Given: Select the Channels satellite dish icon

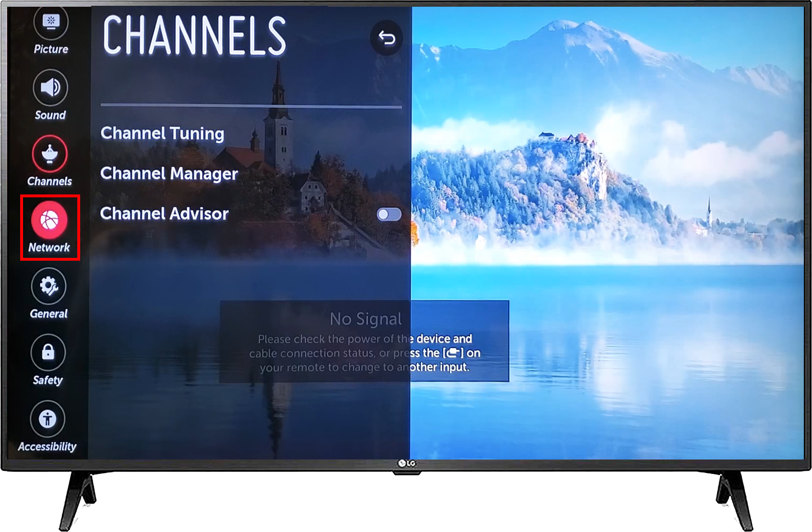Looking at the screenshot, I should click(x=50, y=154).
